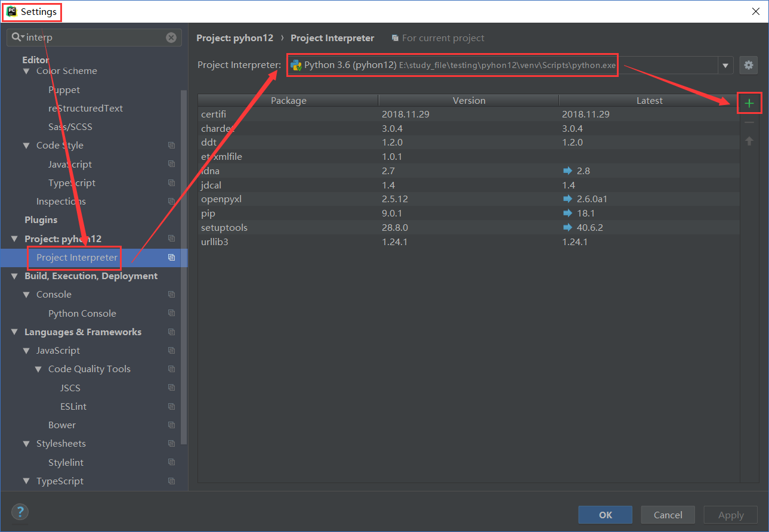This screenshot has width=769, height=532.
Task: Collapse the Build, Execution, Deployment section
Action: pos(14,276)
